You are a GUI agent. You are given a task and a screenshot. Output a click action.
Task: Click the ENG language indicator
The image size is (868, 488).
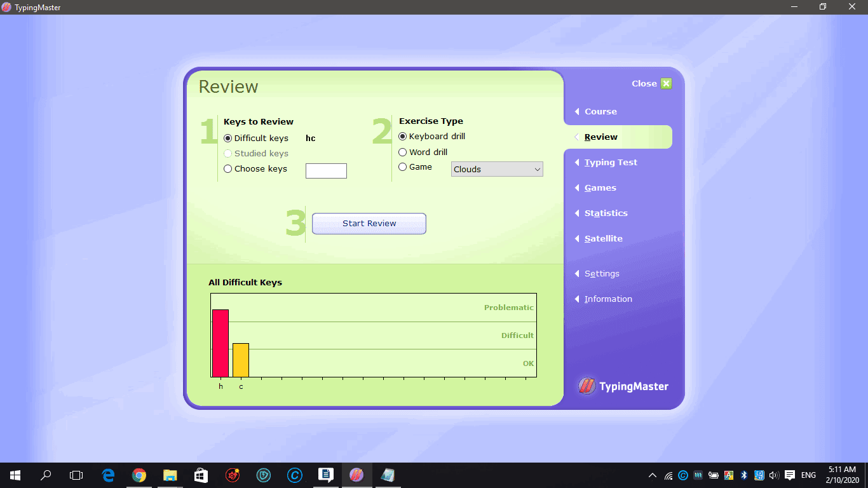coord(808,475)
